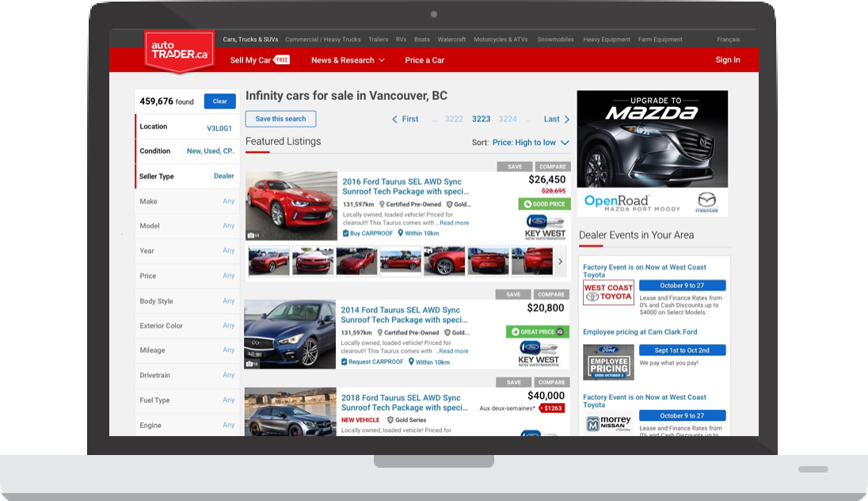This screenshot has width=868, height=501.
Task: Select the Cars, Trucks & SUVs tab
Action: tap(250, 40)
